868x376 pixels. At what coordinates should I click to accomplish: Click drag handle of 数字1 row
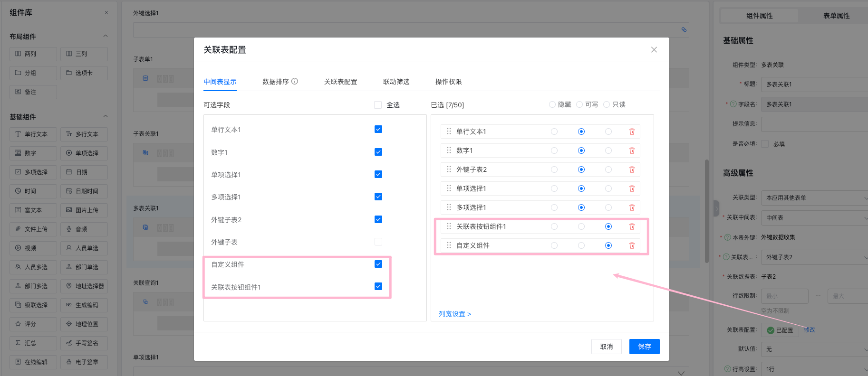point(449,150)
